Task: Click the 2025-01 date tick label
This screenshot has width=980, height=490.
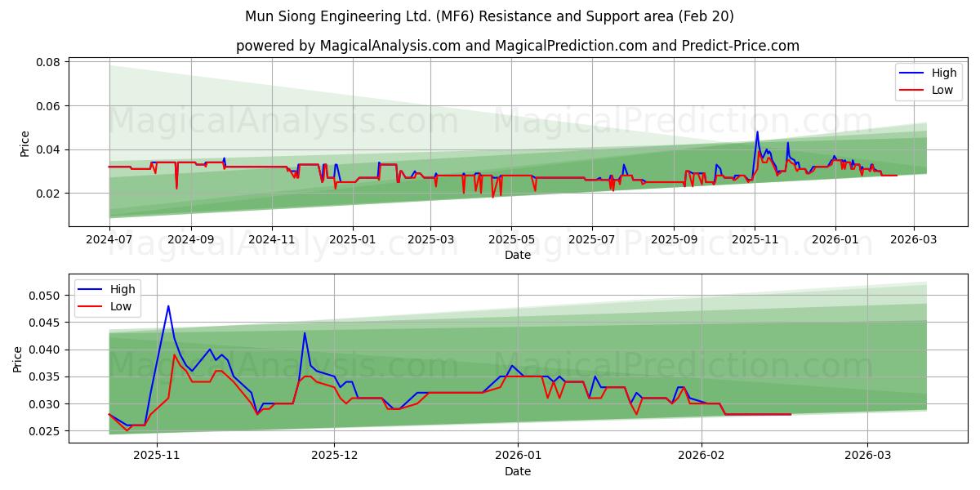Action: pos(352,239)
